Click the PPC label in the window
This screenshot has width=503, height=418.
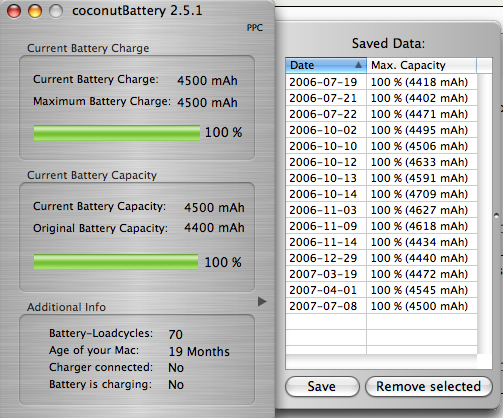[x=255, y=28]
